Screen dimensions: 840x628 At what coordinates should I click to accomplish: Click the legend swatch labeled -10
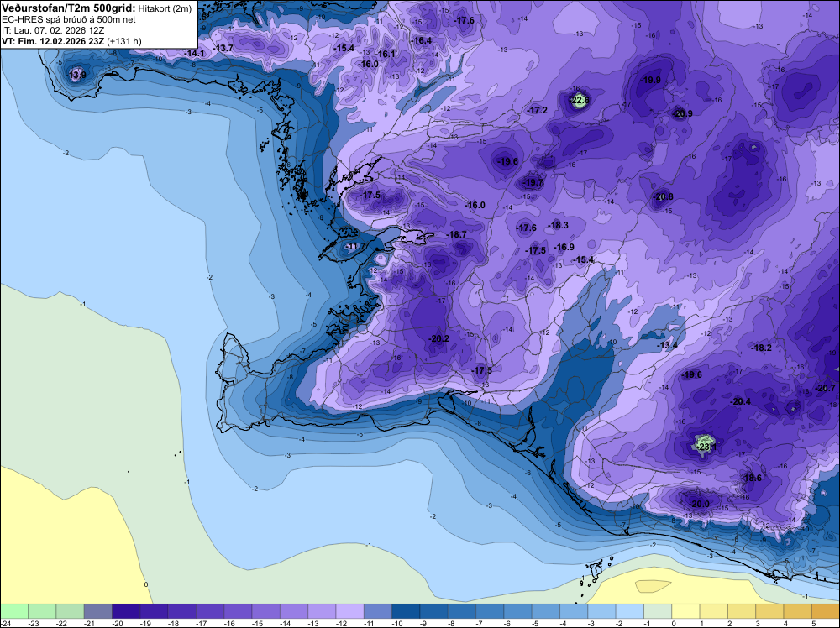(406, 611)
